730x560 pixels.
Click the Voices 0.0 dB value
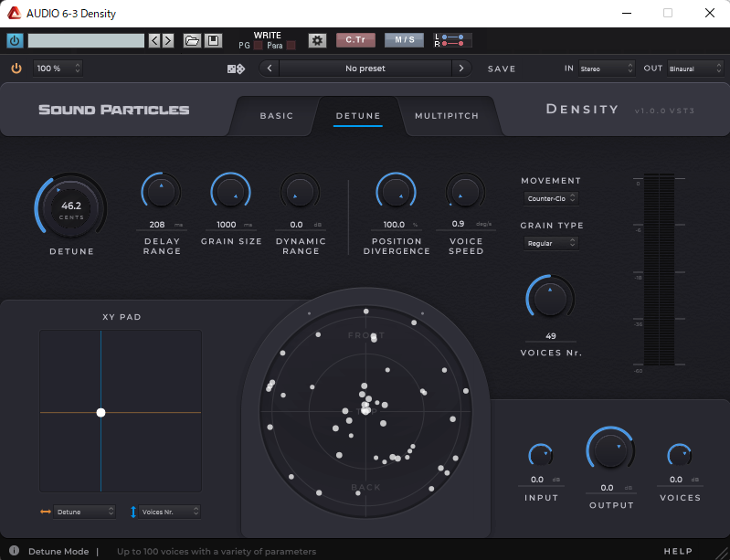click(675, 480)
